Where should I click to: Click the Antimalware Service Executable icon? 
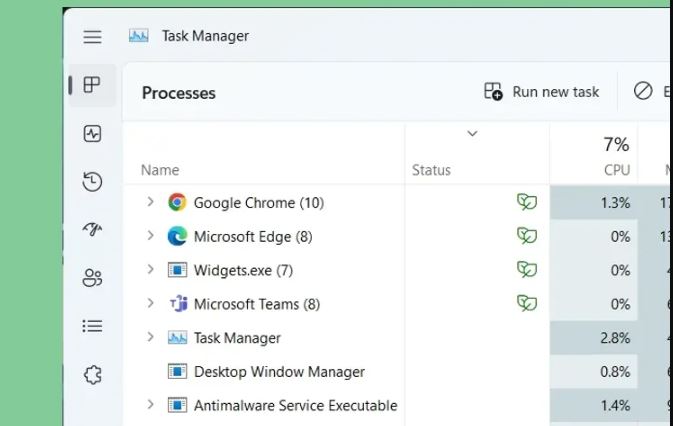(177, 405)
